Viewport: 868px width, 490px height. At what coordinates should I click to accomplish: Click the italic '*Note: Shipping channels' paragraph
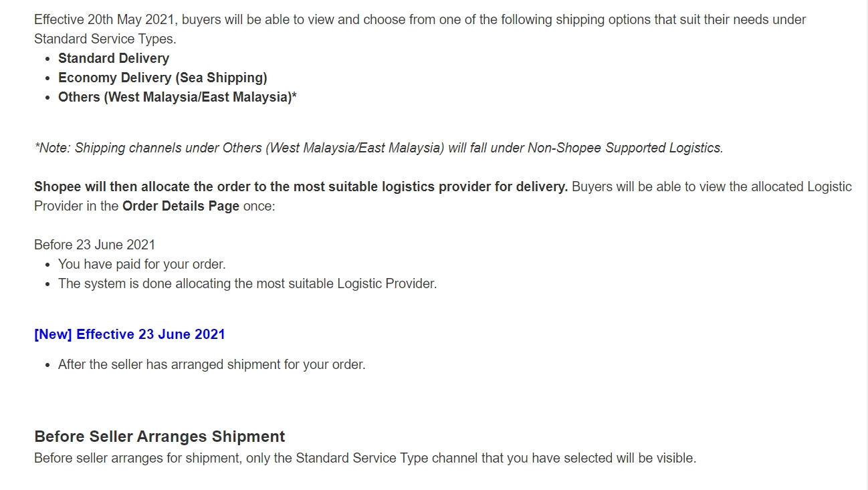pos(378,148)
